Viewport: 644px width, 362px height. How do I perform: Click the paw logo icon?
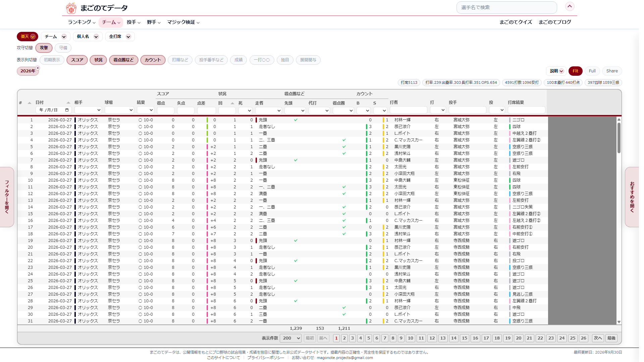click(x=71, y=8)
